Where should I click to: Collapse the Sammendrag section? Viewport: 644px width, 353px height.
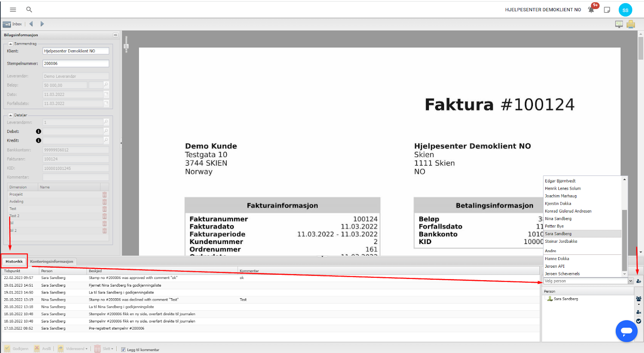pos(10,44)
